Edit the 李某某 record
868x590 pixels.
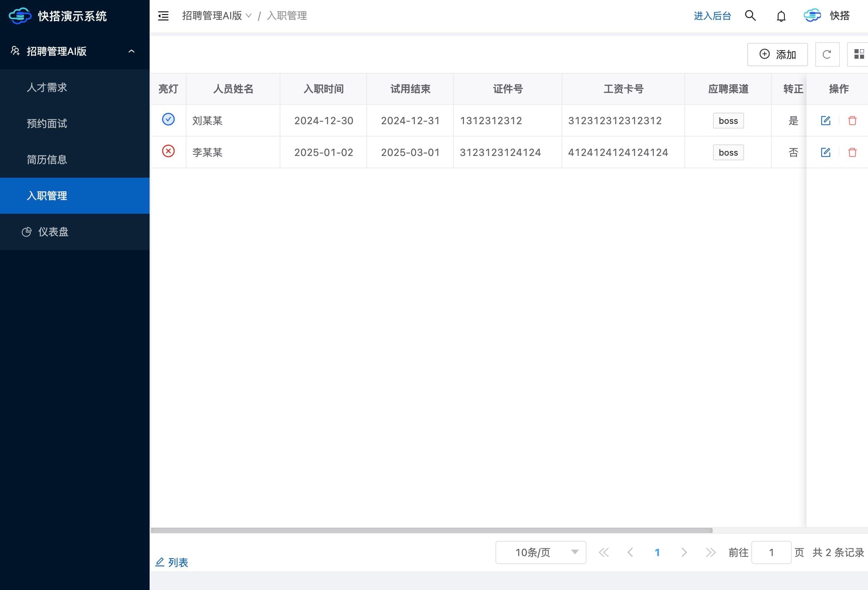[825, 152]
